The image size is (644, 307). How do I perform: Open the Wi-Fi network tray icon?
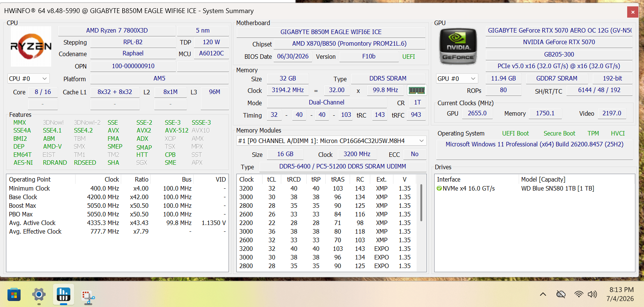click(x=579, y=294)
